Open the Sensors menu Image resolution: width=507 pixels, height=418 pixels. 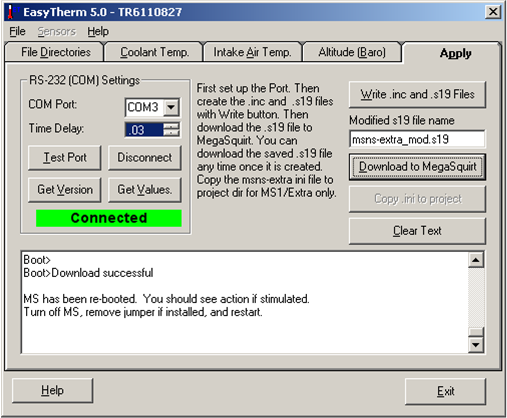pos(56,31)
